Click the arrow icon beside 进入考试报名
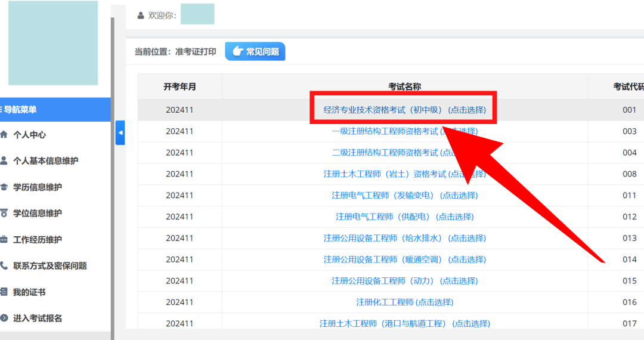 click(x=4, y=319)
